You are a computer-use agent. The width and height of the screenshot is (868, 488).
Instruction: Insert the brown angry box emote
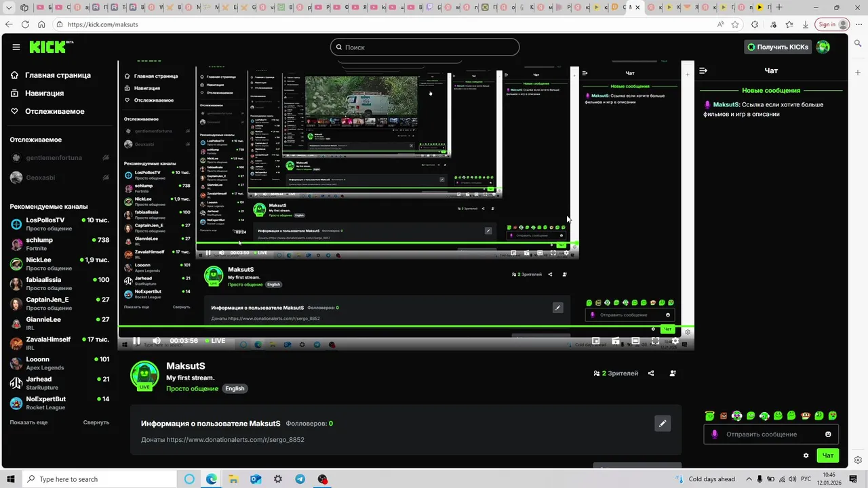coord(724,415)
